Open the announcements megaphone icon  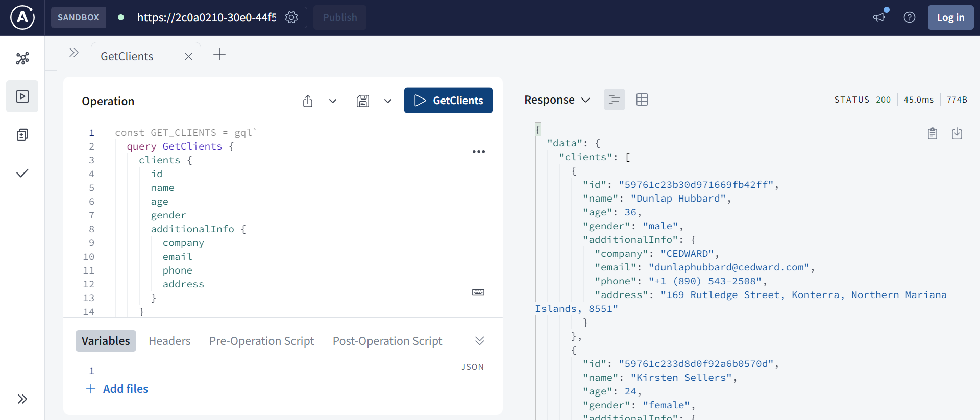(879, 17)
